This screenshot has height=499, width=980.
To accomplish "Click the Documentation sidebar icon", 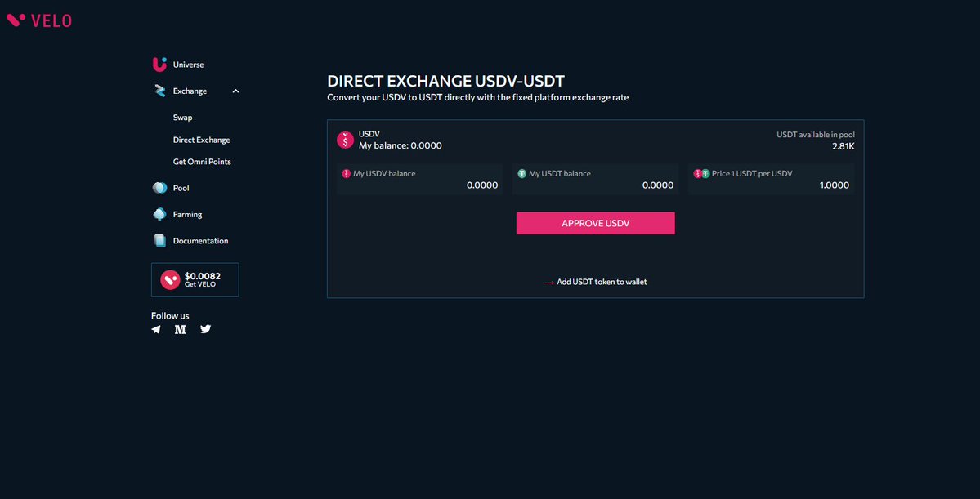I will pyautogui.click(x=160, y=240).
